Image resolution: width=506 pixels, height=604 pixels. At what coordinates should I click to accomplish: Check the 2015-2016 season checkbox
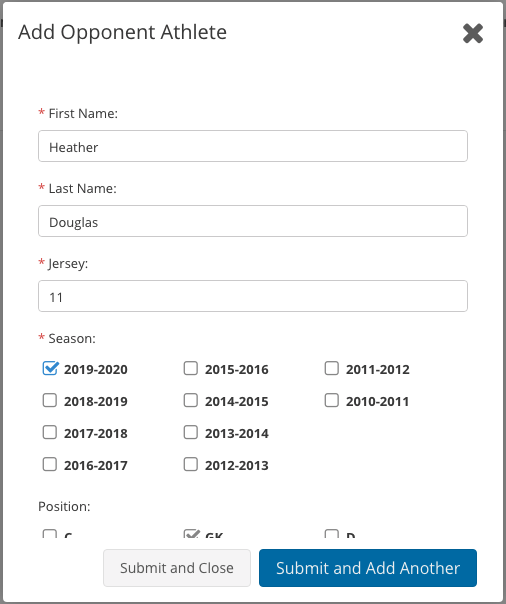pos(191,368)
